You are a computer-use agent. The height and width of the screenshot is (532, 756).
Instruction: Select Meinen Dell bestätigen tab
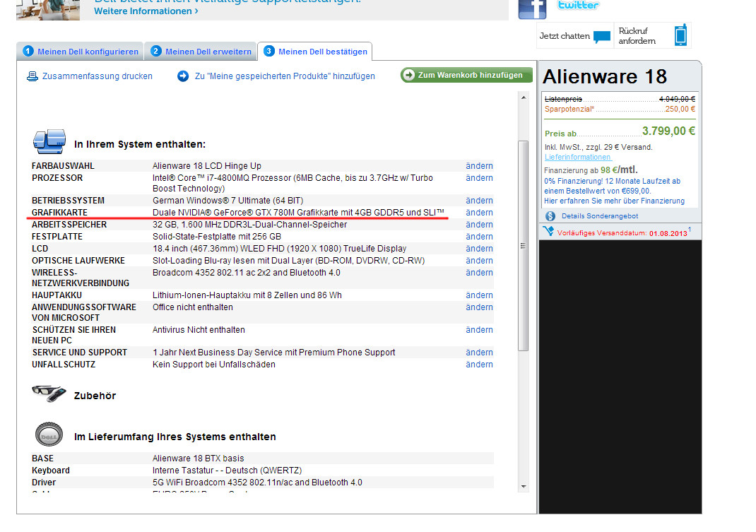[x=315, y=51]
